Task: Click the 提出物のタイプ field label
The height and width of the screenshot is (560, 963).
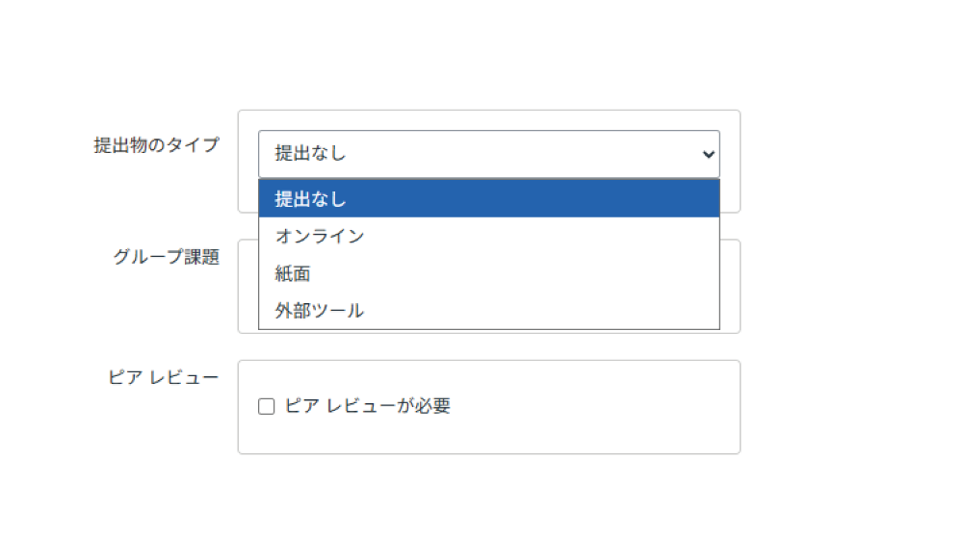Action: click(x=156, y=145)
